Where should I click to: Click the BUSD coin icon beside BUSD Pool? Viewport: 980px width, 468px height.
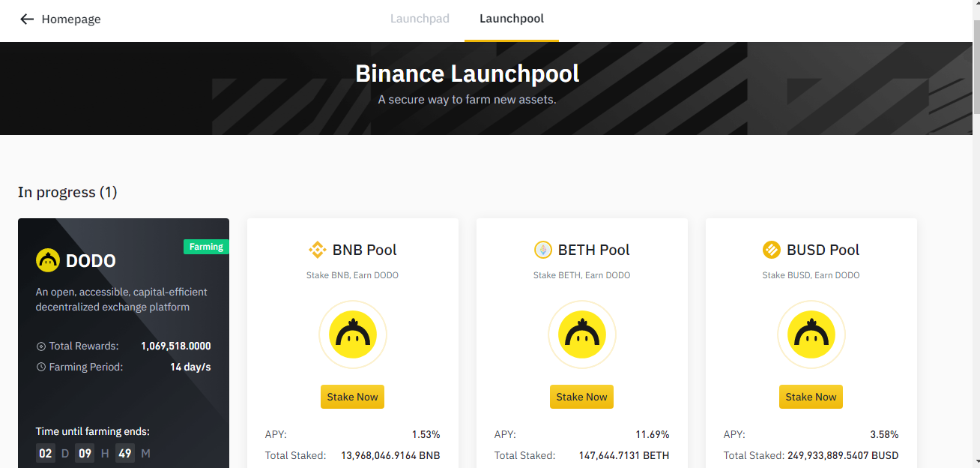pos(771,250)
